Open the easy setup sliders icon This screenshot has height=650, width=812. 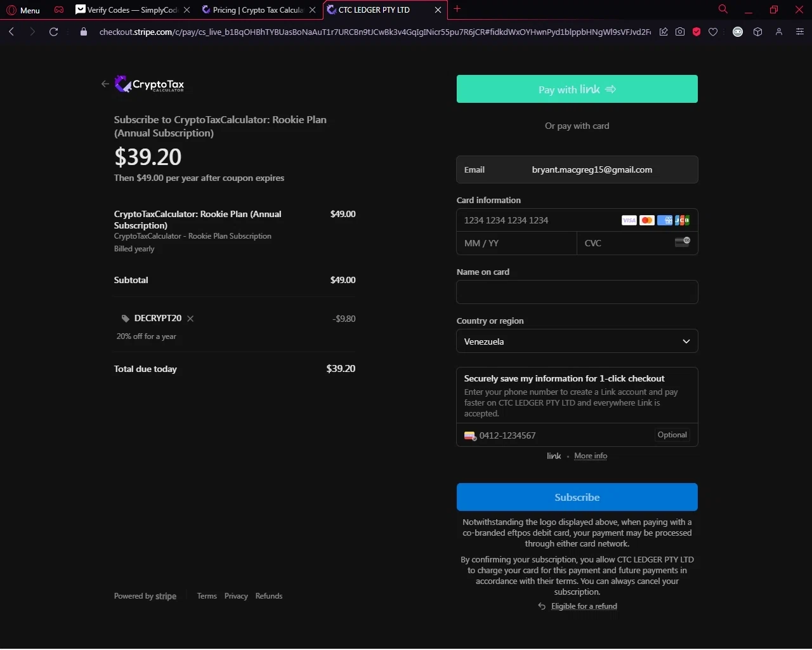[800, 32]
